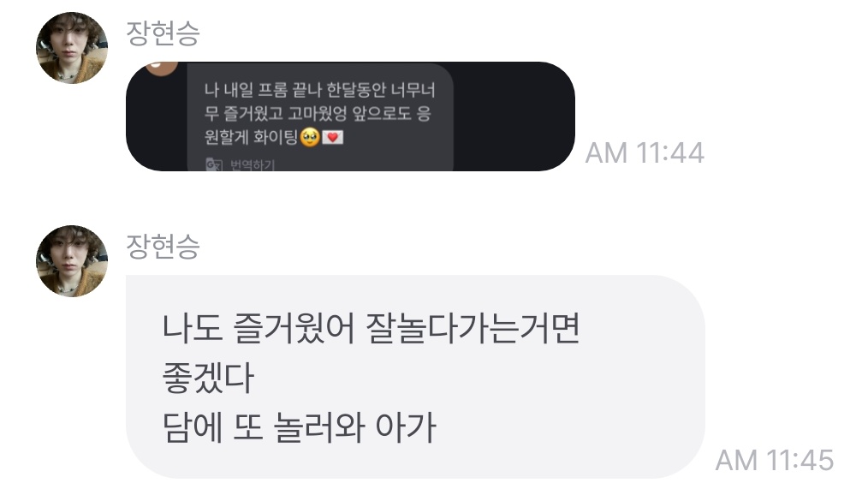The width and height of the screenshot is (868, 501).
Task: Click the line '담에 또 놀러와 아가'
Action: coord(299,427)
